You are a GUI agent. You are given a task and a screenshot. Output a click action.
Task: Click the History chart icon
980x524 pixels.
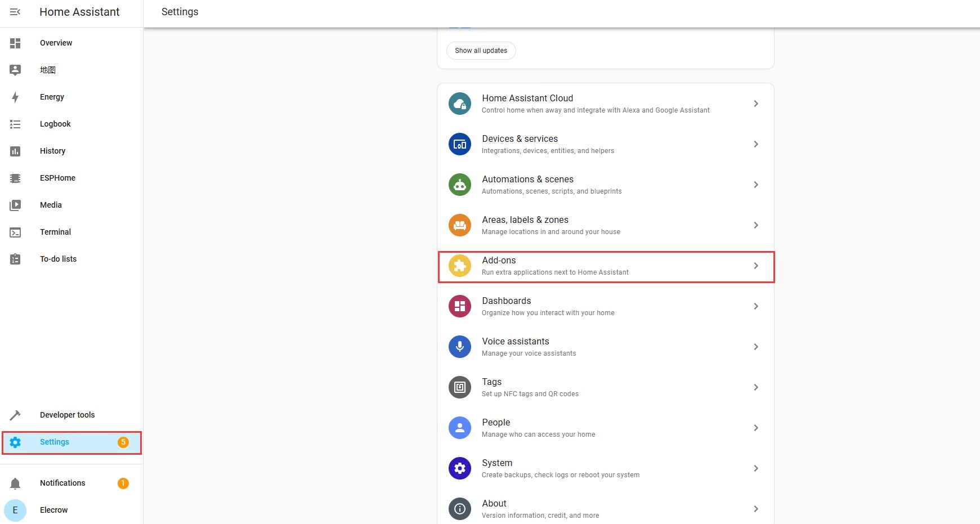(15, 151)
